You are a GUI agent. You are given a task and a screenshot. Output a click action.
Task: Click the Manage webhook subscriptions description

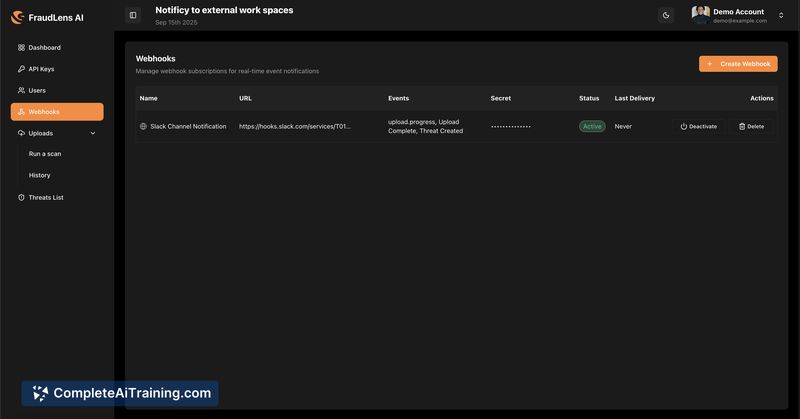click(227, 71)
